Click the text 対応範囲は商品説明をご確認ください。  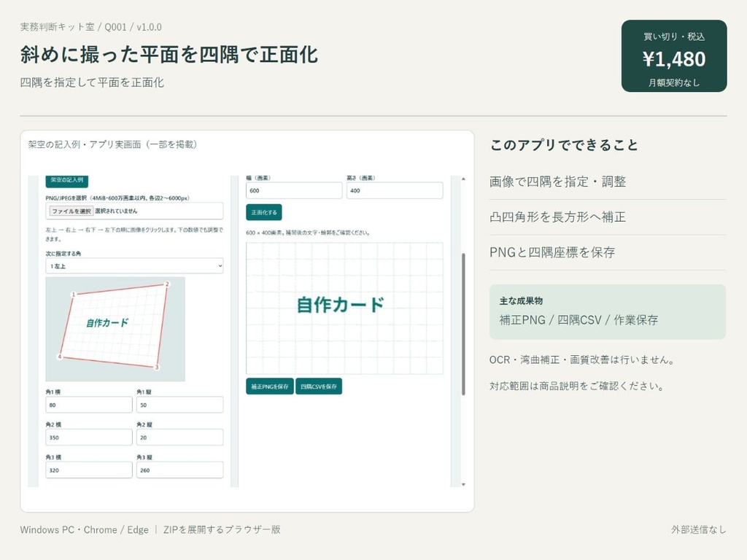tap(578, 386)
